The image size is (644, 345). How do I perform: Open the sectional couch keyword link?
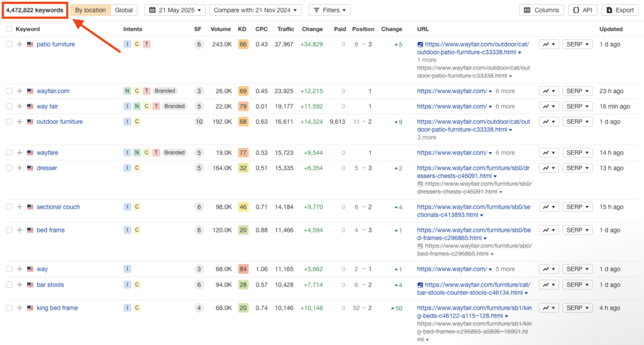point(58,207)
